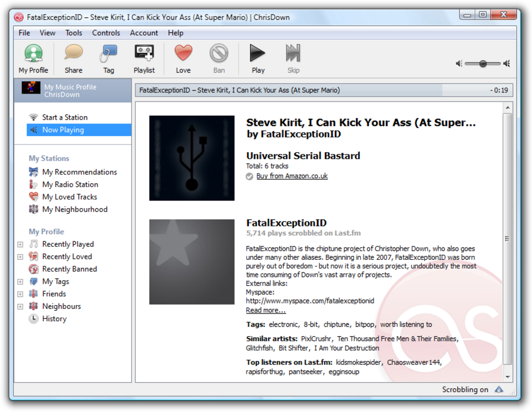Expand the Friends node

(x=21, y=295)
